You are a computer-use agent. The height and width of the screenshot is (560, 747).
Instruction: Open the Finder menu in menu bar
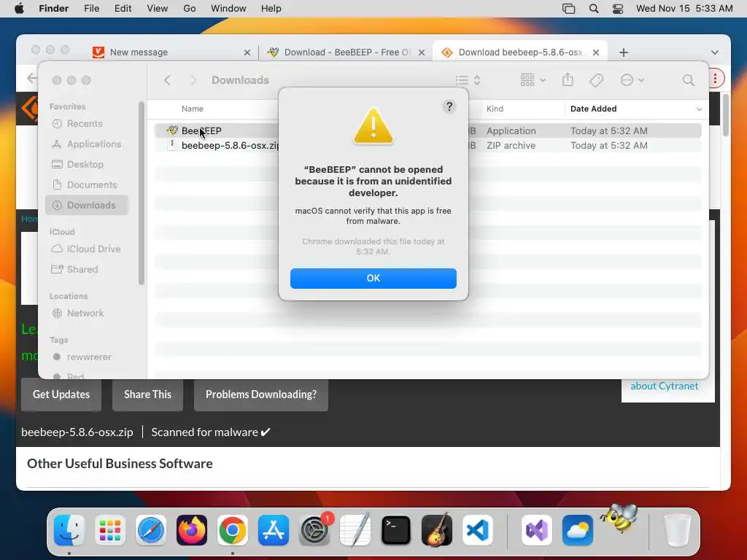coord(54,9)
